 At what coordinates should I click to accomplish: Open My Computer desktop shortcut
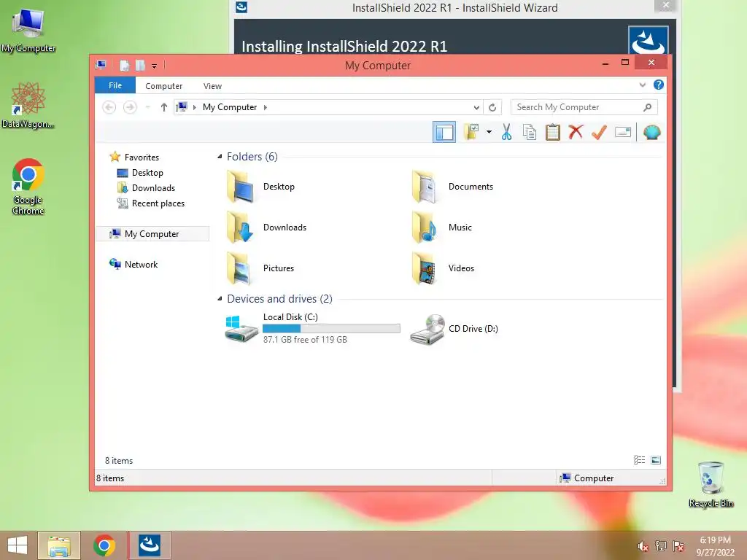tap(28, 31)
